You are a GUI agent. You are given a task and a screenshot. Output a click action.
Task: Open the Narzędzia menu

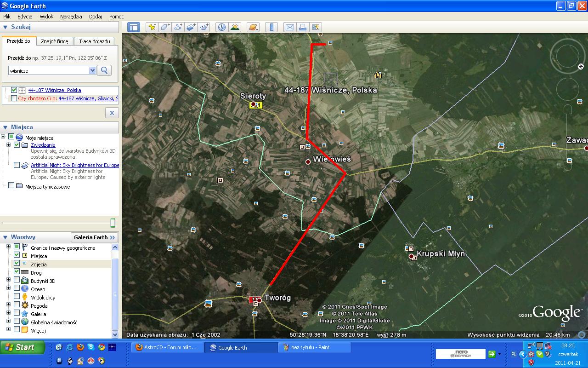(x=71, y=17)
